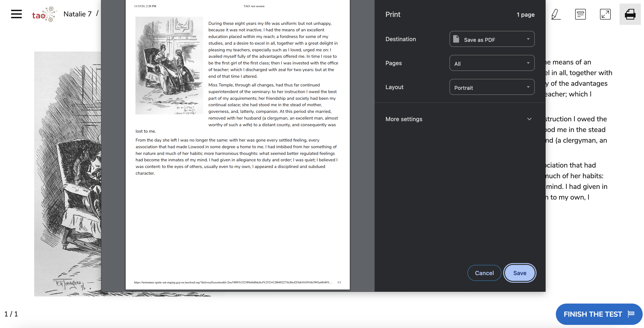Image resolution: width=644 pixels, height=328 pixels.
Task: Click the TAO logo
Action: (44, 14)
